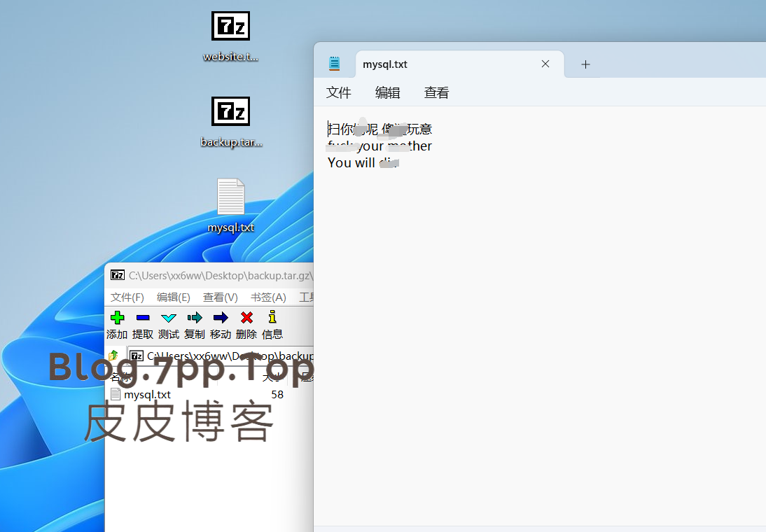Click the up-folder icon beside 7-Zip address bar
The image size is (766, 532).
pyautogui.click(x=114, y=355)
